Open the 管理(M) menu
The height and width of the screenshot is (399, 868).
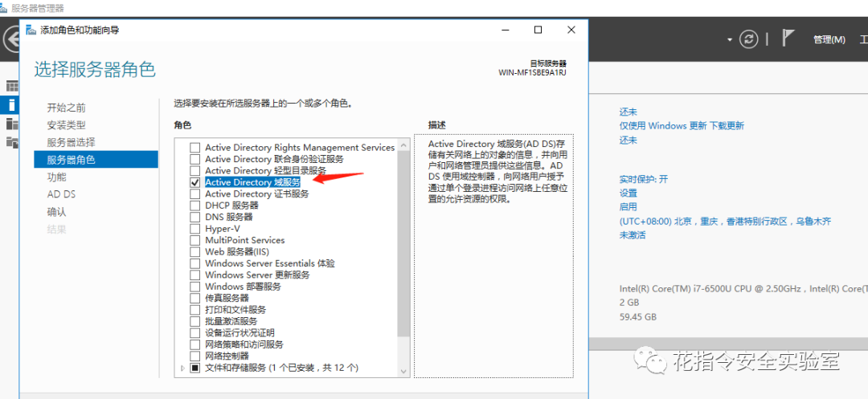click(829, 40)
